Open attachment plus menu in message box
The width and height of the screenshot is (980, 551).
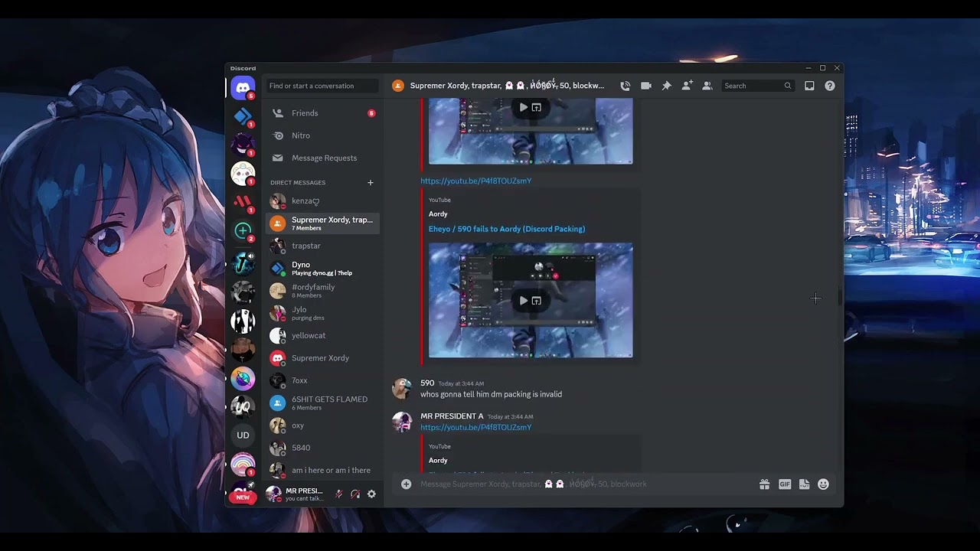pyautogui.click(x=407, y=484)
